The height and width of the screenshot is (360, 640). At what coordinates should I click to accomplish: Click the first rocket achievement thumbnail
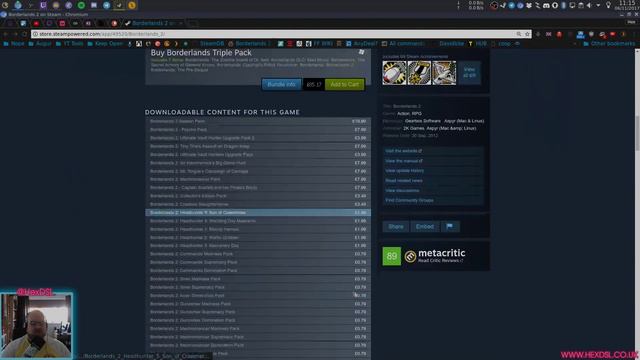click(394, 73)
